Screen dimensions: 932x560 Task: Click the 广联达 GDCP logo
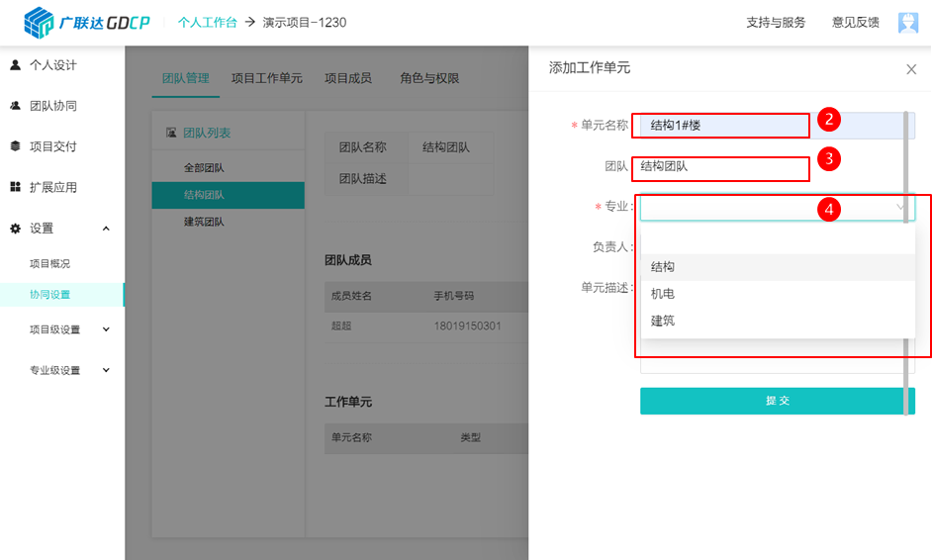pos(87,23)
